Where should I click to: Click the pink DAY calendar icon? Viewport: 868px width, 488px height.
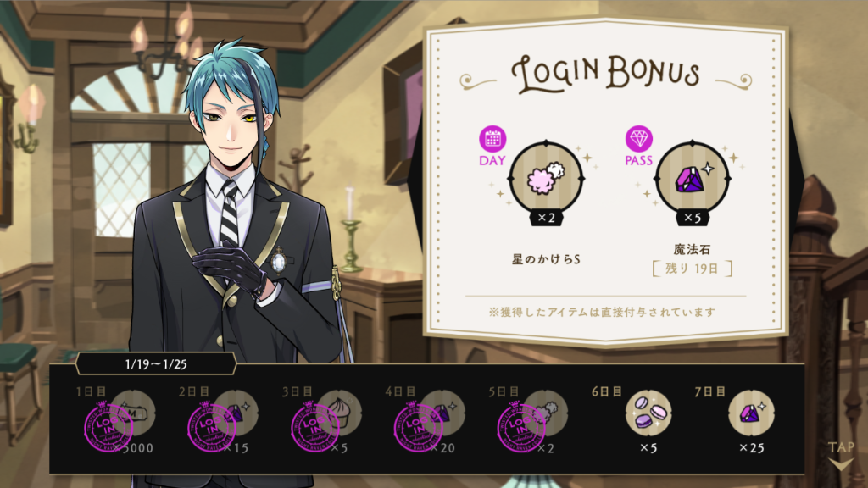coord(492,140)
